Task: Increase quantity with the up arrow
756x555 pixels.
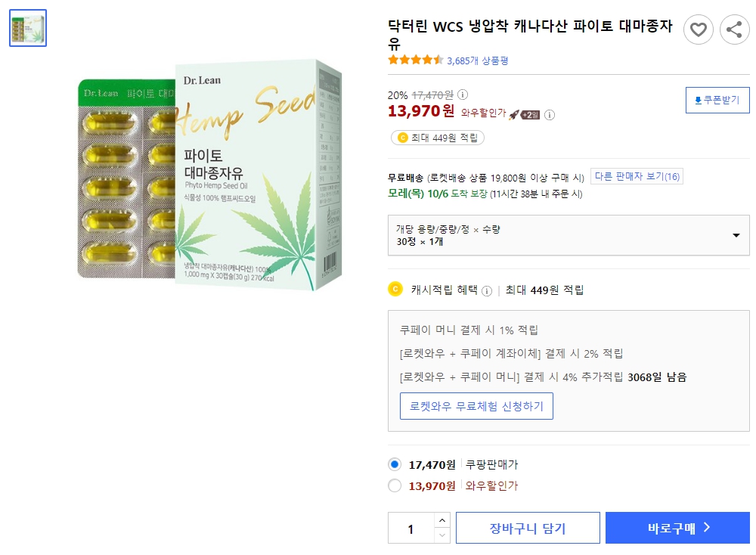Action: coord(443,519)
